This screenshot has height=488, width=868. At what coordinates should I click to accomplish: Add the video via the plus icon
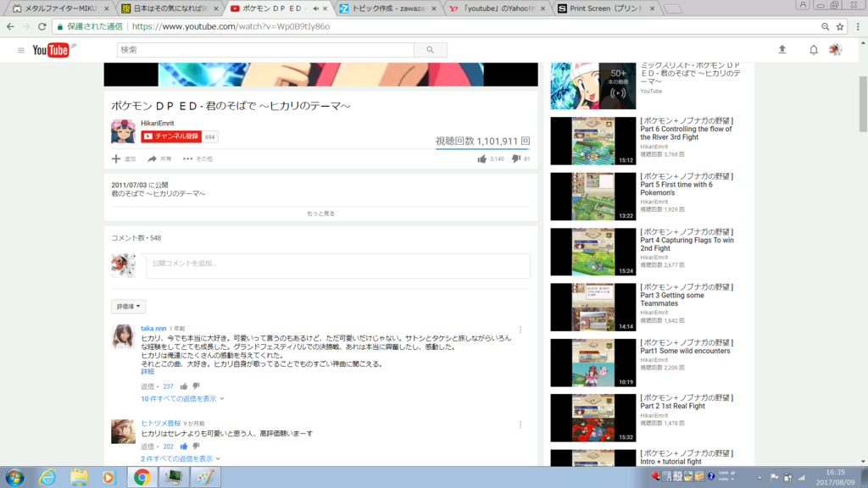tap(115, 158)
